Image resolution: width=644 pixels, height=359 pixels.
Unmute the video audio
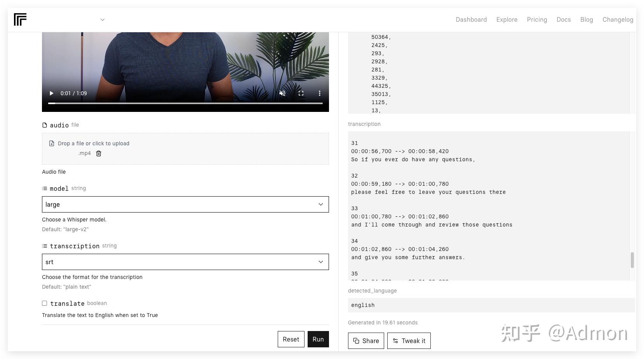[x=282, y=93]
